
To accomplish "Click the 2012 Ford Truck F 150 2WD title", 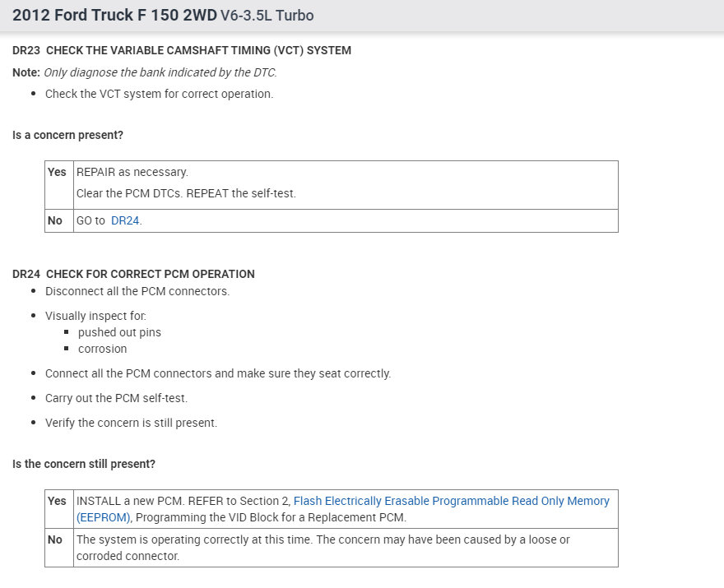I will pos(114,16).
